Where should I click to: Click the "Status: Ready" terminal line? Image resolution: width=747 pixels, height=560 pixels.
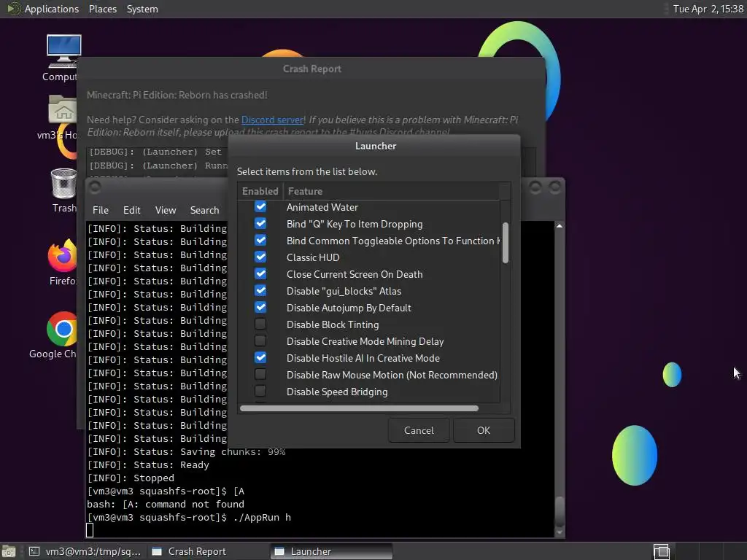(148, 464)
